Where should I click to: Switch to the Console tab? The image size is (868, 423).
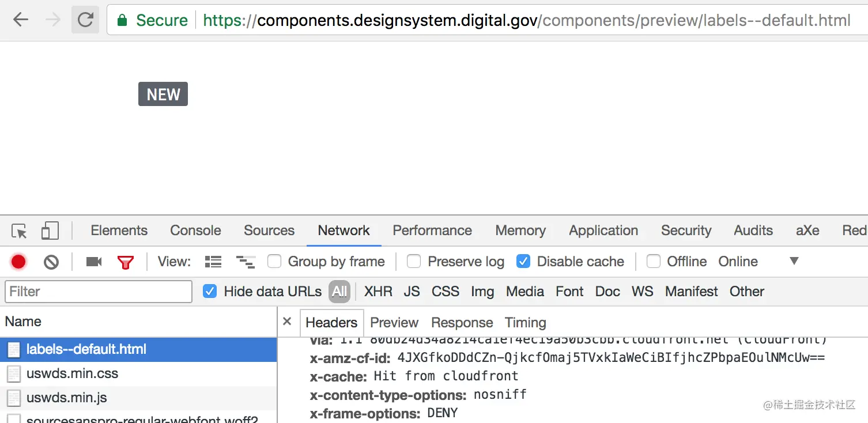pyautogui.click(x=195, y=231)
